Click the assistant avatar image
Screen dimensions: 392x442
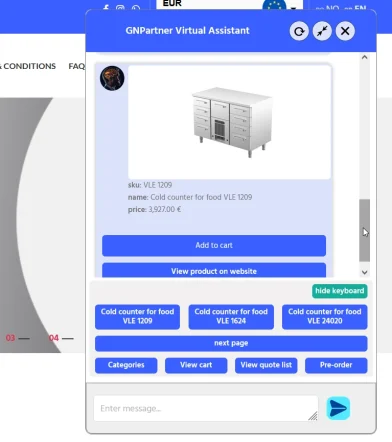pyautogui.click(x=112, y=78)
